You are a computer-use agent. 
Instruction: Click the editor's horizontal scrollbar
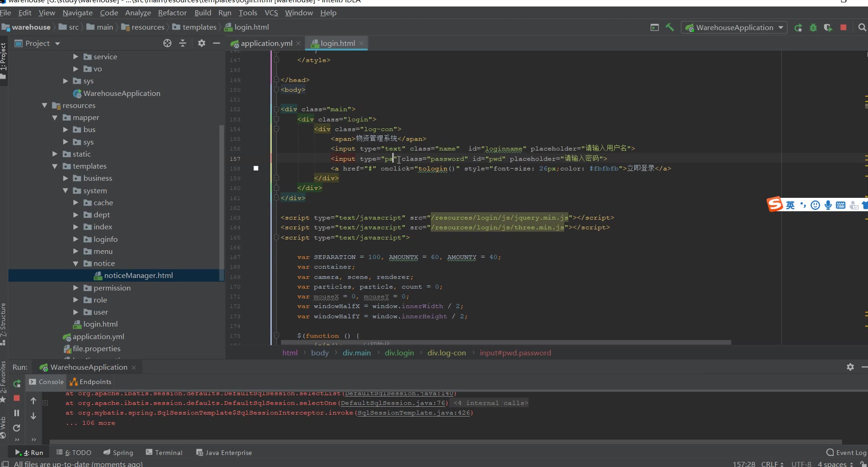(505, 343)
